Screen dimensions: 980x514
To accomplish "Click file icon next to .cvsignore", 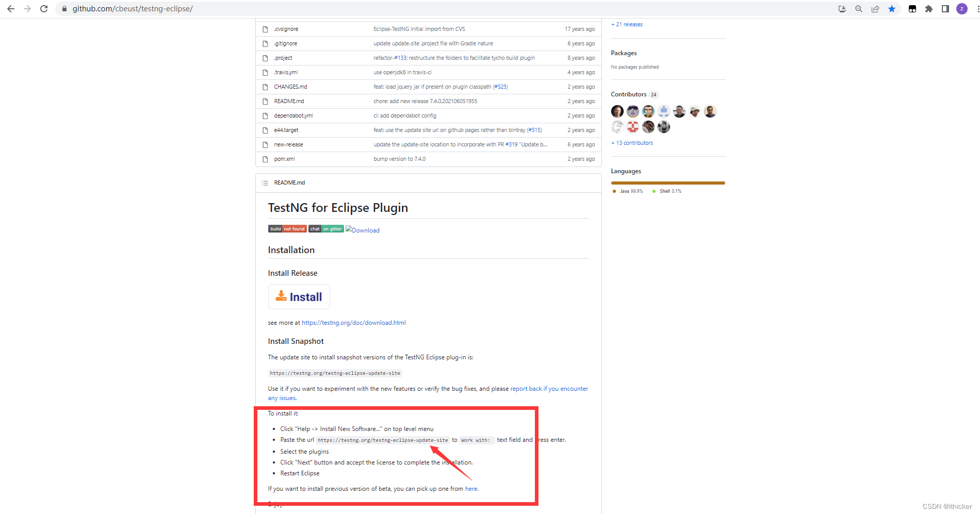I will coord(265,29).
